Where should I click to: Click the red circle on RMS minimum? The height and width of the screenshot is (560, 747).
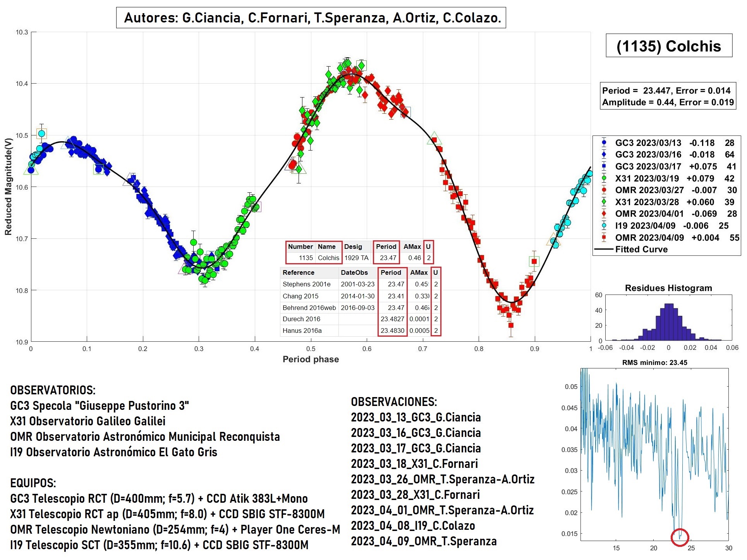pyautogui.click(x=680, y=537)
